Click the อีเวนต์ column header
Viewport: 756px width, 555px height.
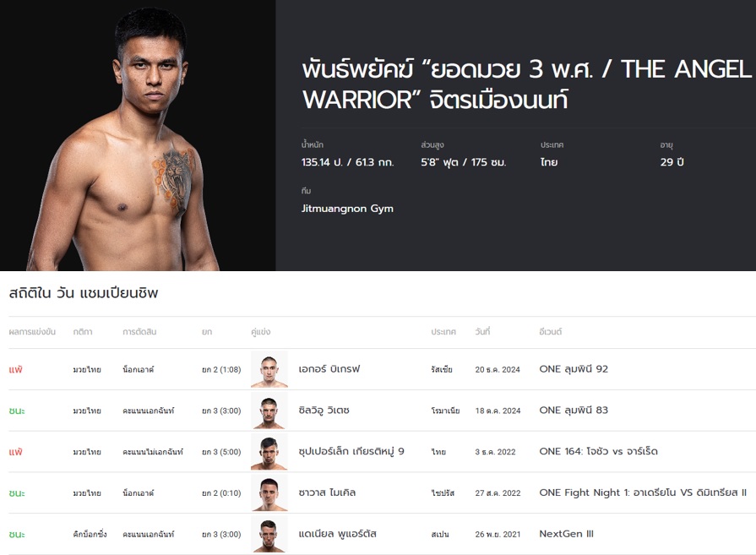click(x=551, y=332)
